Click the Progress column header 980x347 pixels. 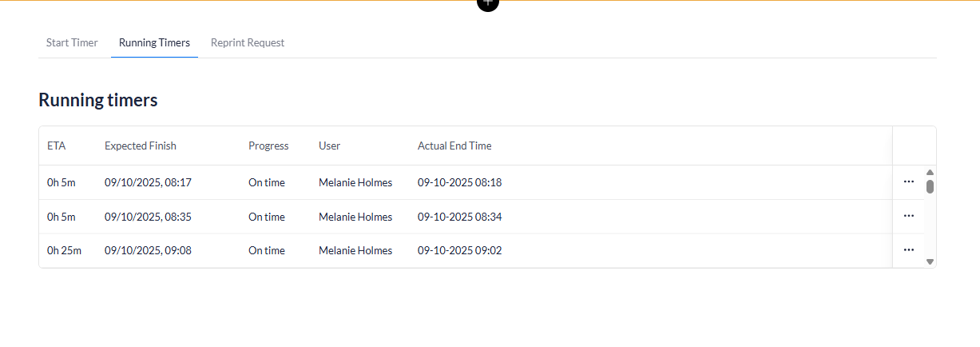pyautogui.click(x=268, y=146)
